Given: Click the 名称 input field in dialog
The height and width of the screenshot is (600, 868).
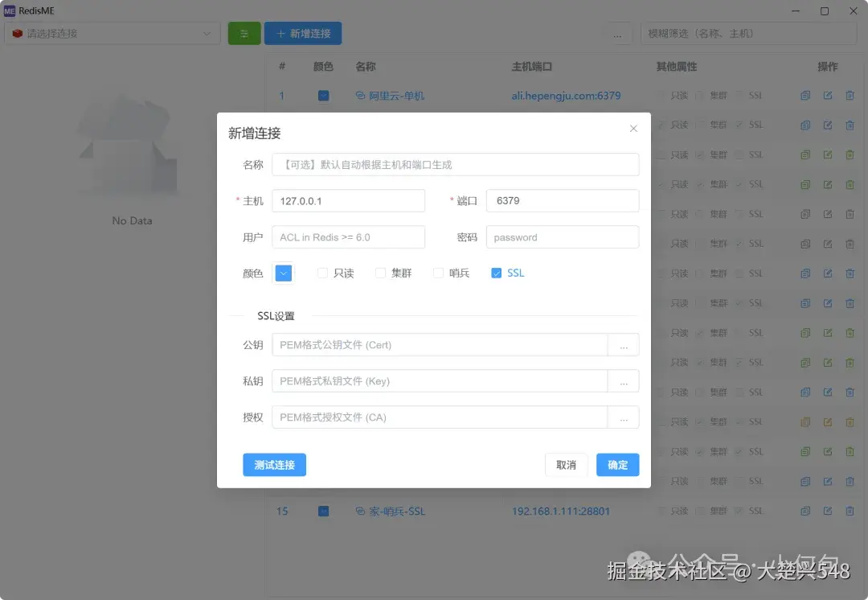Looking at the screenshot, I should pos(455,165).
